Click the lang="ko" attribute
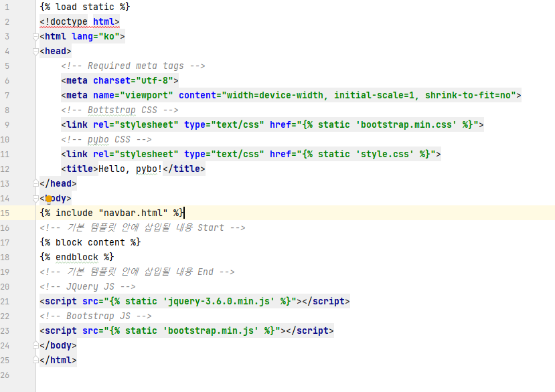The image size is (555, 392). point(96,36)
